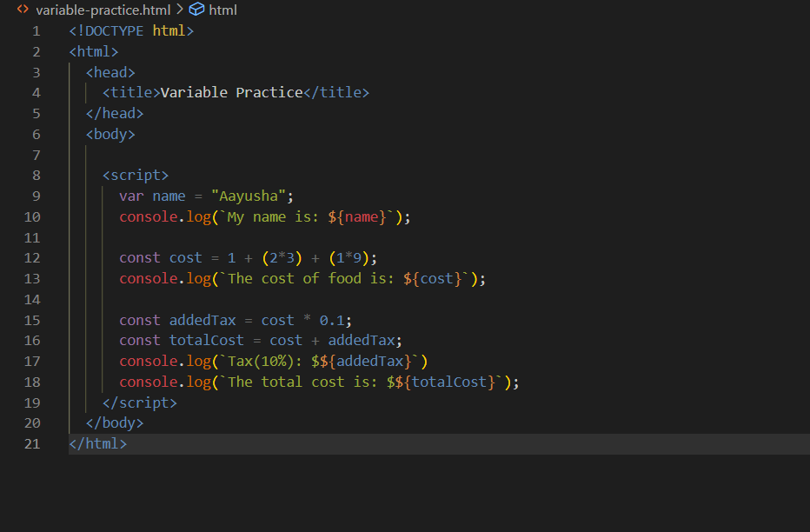Image resolution: width=810 pixels, height=532 pixels.
Task: Click line number 9 in gutter
Action: [x=37, y=196]
